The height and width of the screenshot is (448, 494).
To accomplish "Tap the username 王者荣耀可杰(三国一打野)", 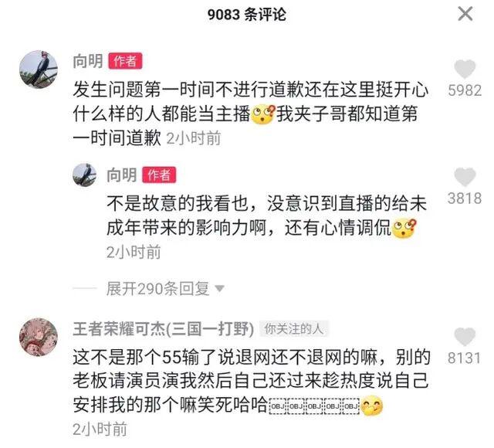I will (163, 329).
